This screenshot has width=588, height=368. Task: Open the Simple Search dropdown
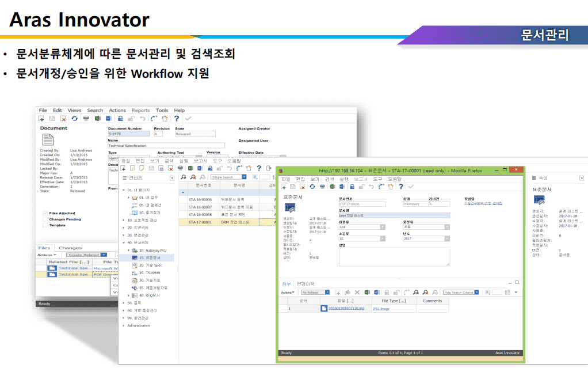point(244,177)
